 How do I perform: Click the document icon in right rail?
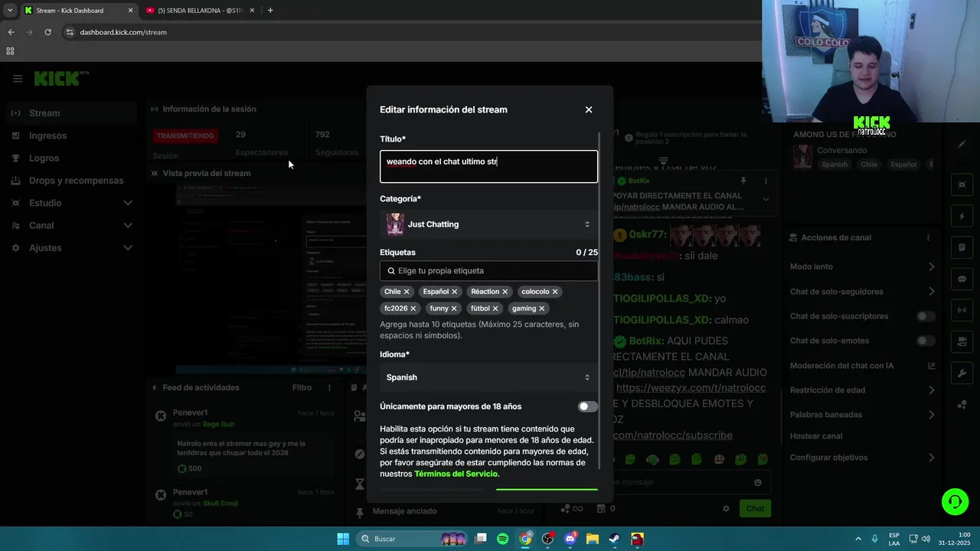962,248
